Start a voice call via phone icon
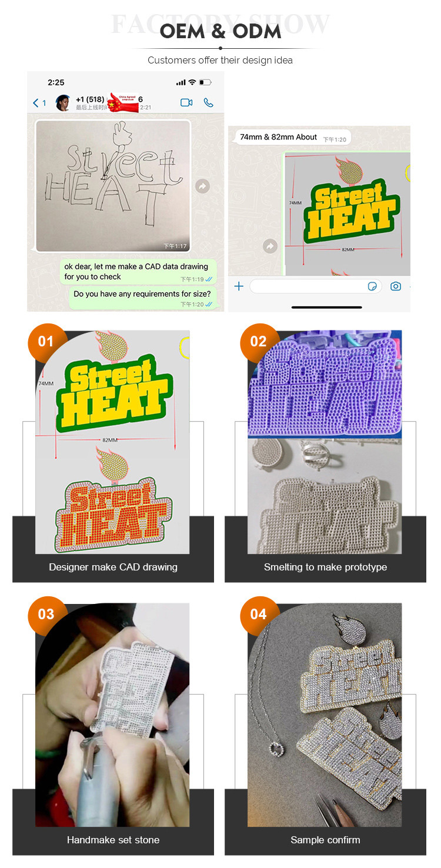 [208, 102]
